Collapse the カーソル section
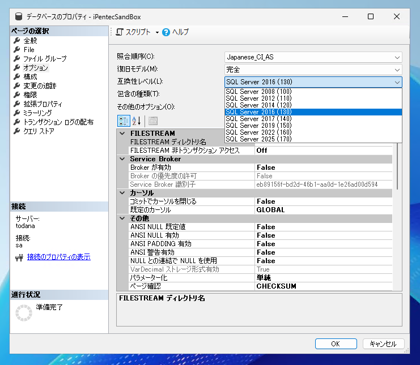The width and height of the screenshot is (420, 365). [122, 193]
